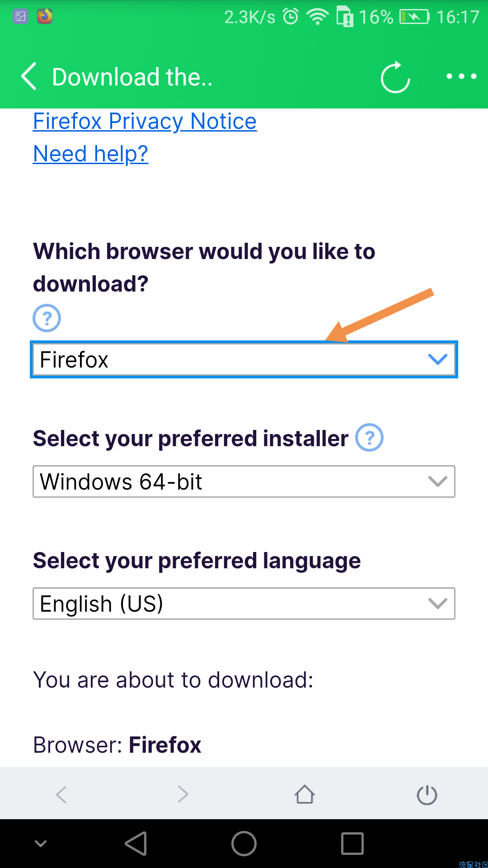Tap the Firefox notification icon in status bar
This screenshot has width=488, height=868.
click(x=45, y=16)
